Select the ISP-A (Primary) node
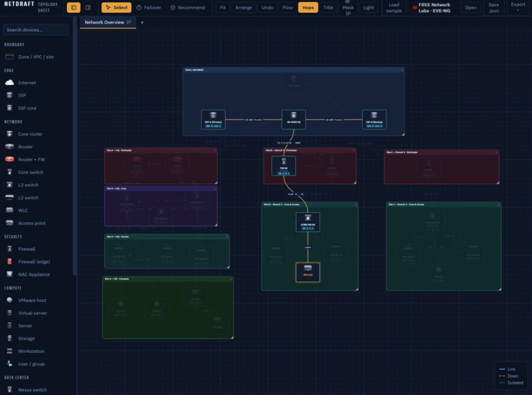 pyautogui.click(x=213, y=119)
